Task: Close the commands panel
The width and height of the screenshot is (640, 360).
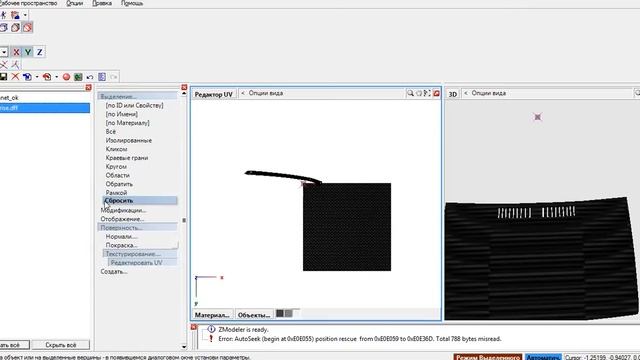Action: (184, 87)
